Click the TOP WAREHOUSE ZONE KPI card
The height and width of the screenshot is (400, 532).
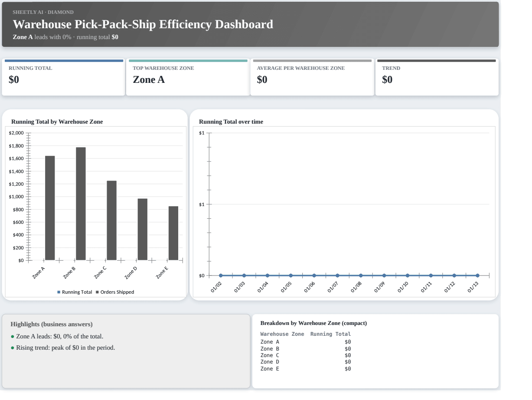(x=188, y=78)
